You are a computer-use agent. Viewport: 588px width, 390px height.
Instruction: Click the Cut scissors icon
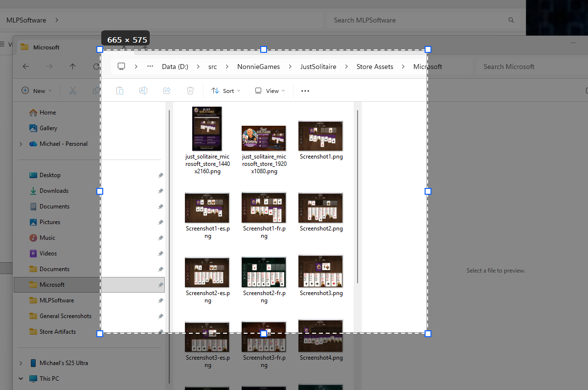[73, 91]
